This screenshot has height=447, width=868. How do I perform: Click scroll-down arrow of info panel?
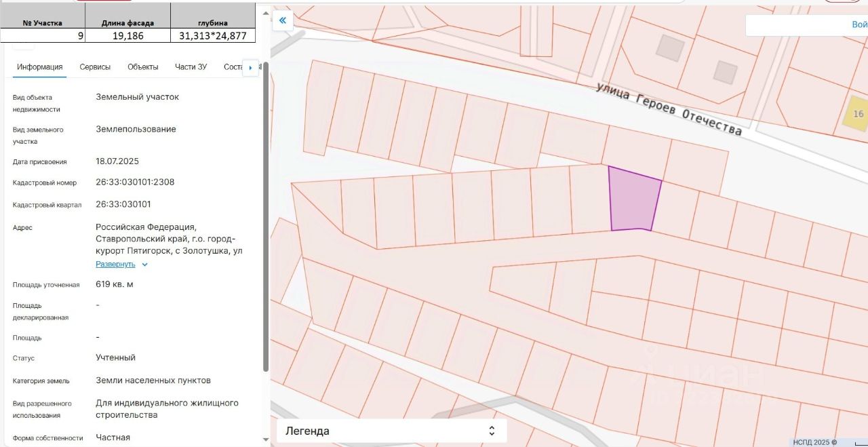[x=266, y=440]
